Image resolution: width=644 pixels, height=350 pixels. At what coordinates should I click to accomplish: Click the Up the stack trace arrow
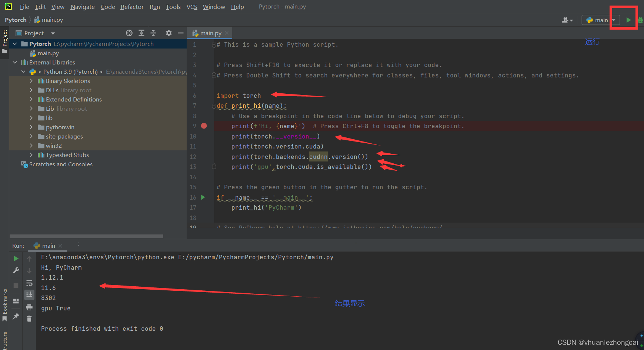click(29, 259)
